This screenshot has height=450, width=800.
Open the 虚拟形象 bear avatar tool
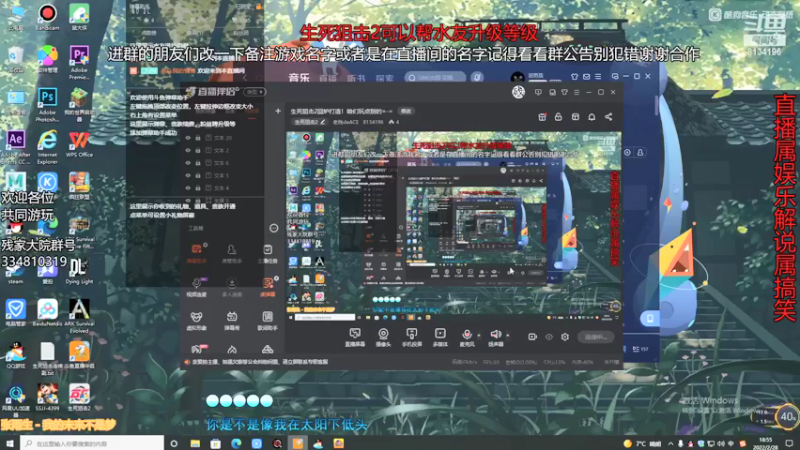(196, 321)
